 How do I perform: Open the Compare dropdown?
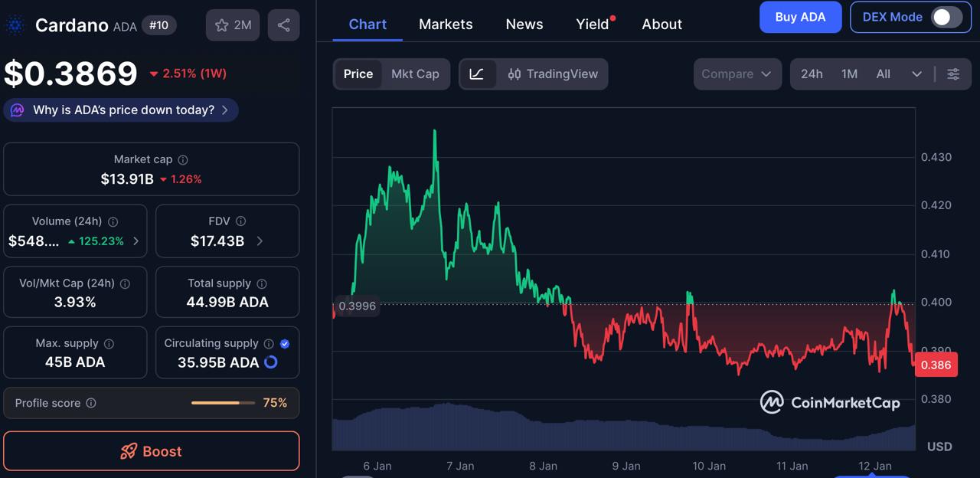tap(737, 74)
